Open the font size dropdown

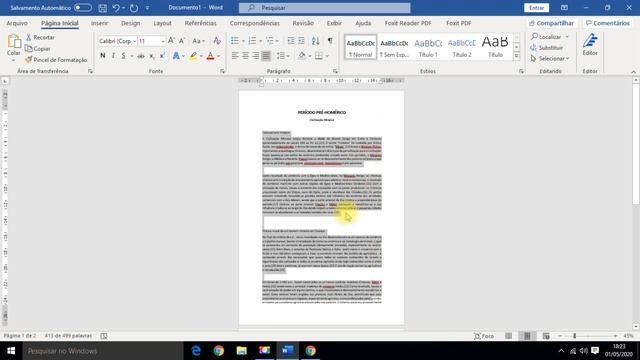point(162,41)
